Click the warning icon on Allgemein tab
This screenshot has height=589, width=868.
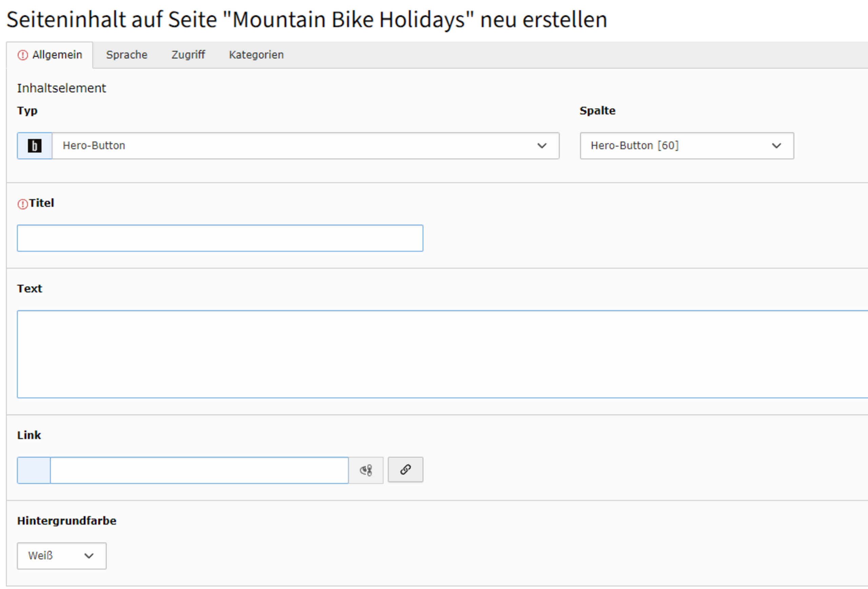click(x=23, y=55)
